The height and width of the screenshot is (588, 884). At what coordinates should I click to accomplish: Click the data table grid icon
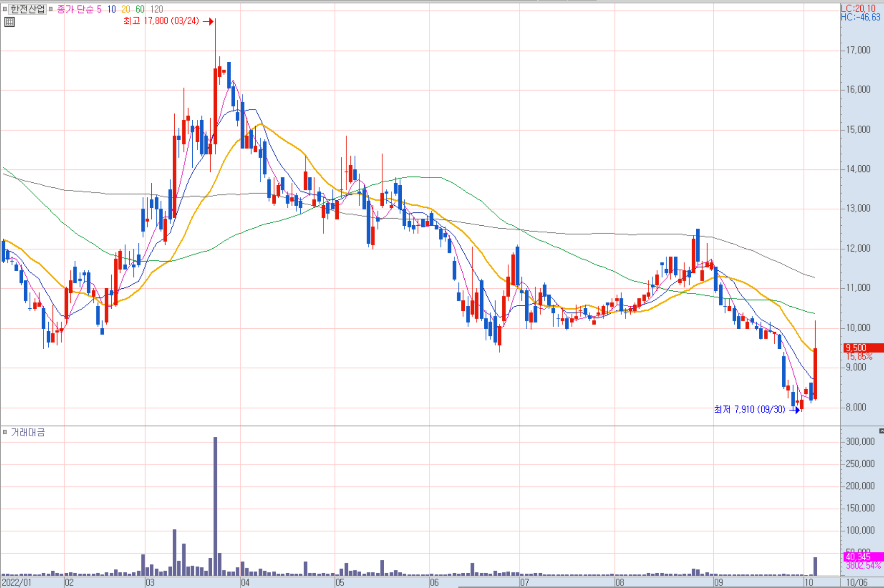tap(9, 22)
